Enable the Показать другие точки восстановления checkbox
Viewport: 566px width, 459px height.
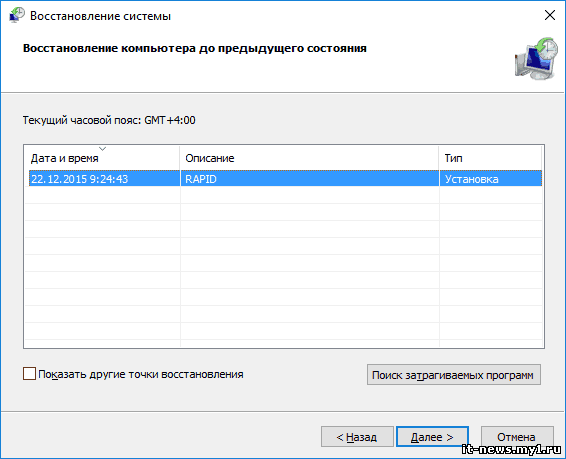(29, 374)
